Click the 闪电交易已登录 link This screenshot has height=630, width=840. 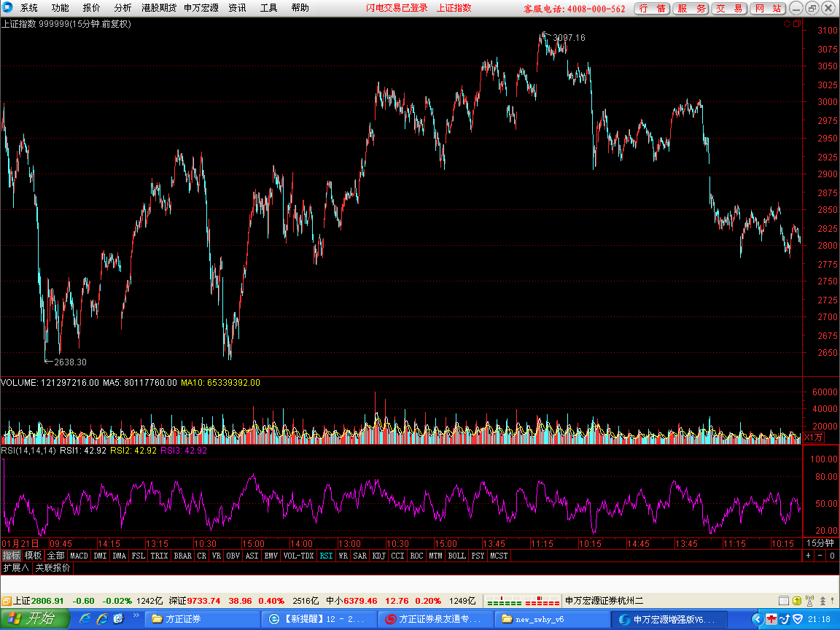click(x=397, y=8)
